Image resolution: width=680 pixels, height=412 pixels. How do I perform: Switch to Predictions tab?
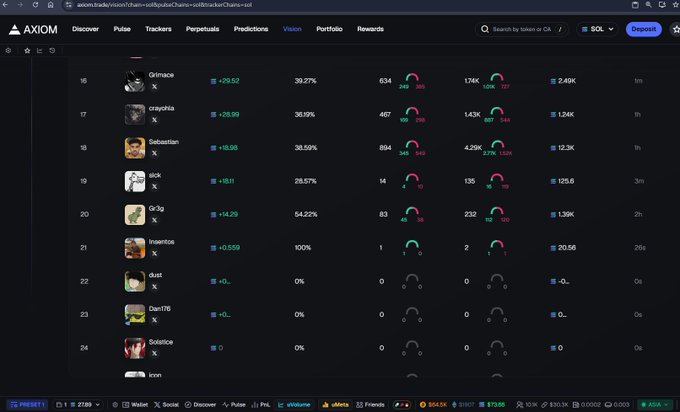pyautogui.click(x=251, y=29)
